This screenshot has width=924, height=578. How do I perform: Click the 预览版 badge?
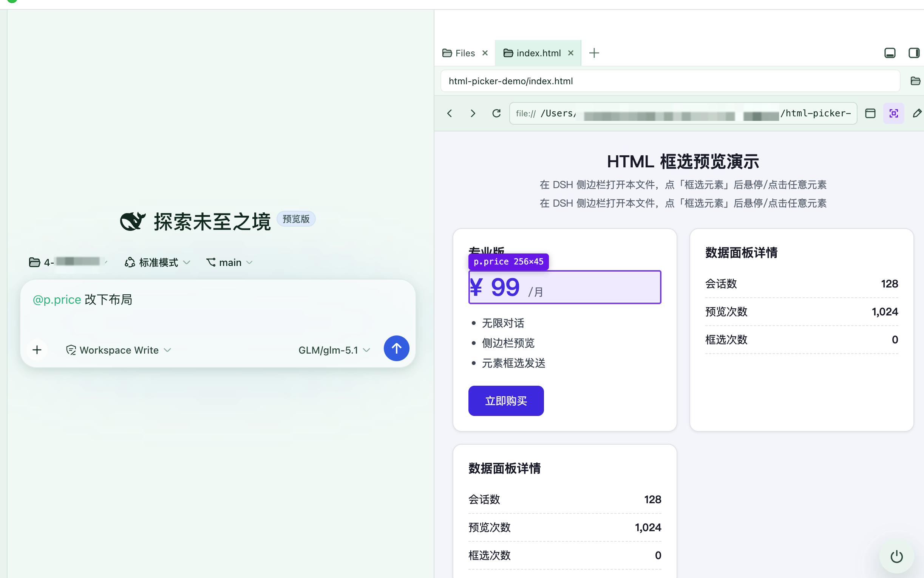click(x=296, y=219)
